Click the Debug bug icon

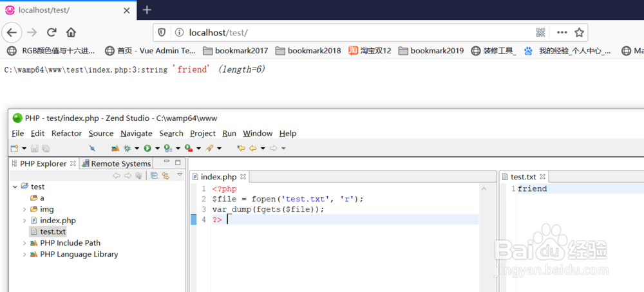[x=127, y=148]
